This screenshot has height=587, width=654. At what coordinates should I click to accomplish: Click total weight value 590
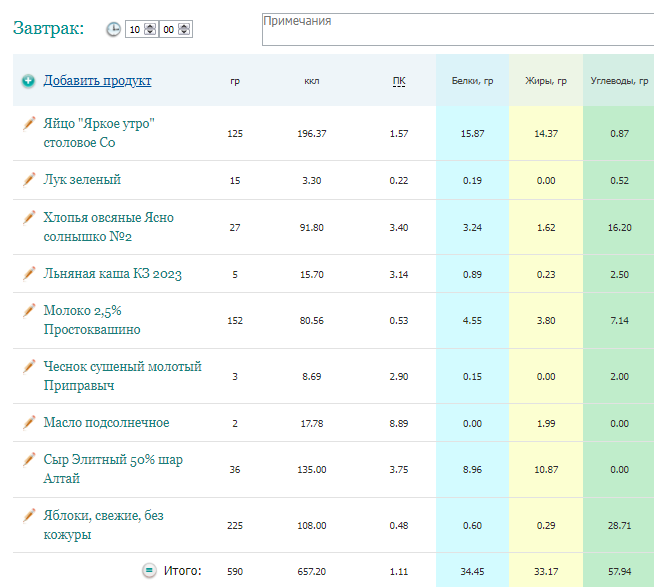click(x=235, y=572)
